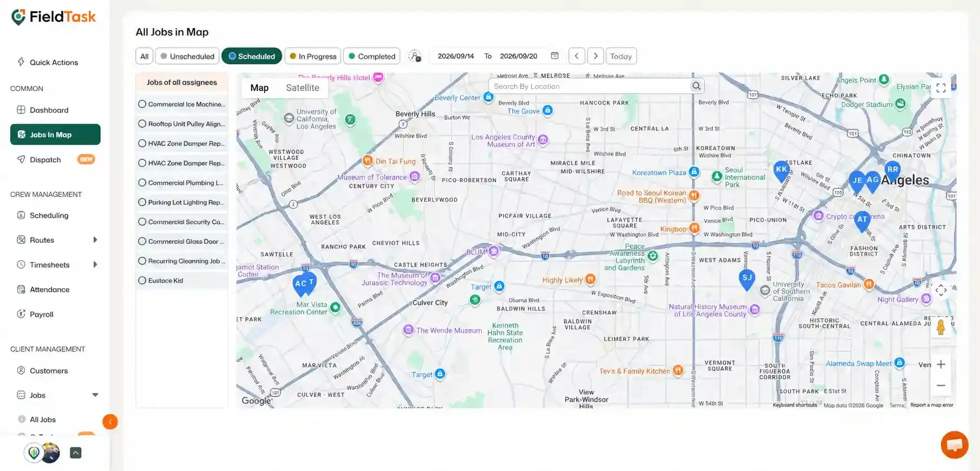The width and height of the screenshot is (980, 471).
Task: Jump to Today's date
Action: [621, 56]
